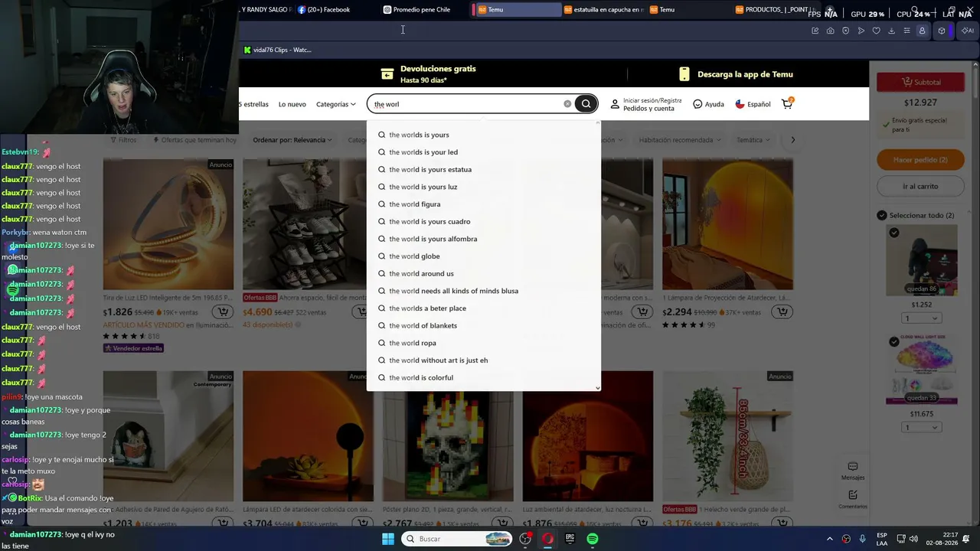Open the browser AI assistant button
This screenshot has width=980, height=551.
click(967, 31)
